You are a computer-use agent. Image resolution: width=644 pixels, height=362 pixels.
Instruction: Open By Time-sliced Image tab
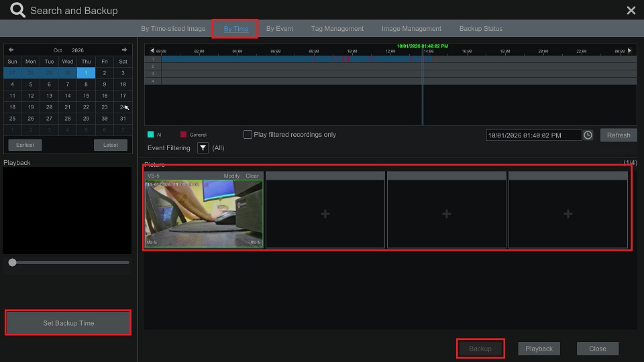(x=173, y=29)
